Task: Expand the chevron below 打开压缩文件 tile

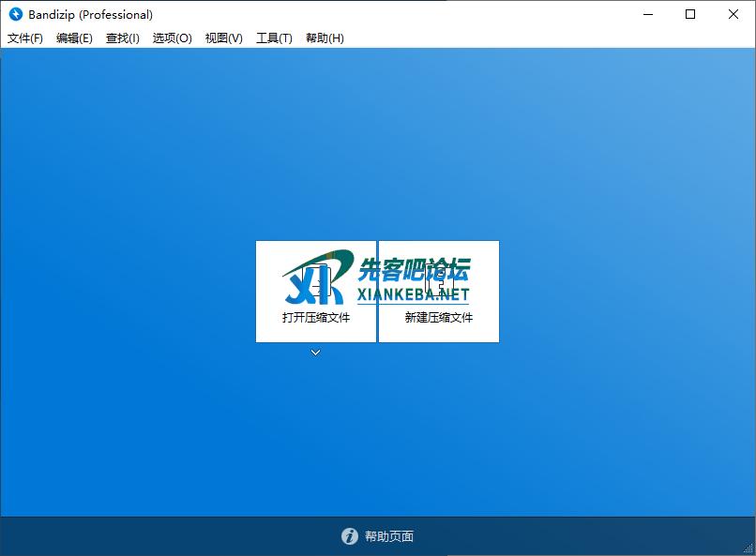Action: 316,353
